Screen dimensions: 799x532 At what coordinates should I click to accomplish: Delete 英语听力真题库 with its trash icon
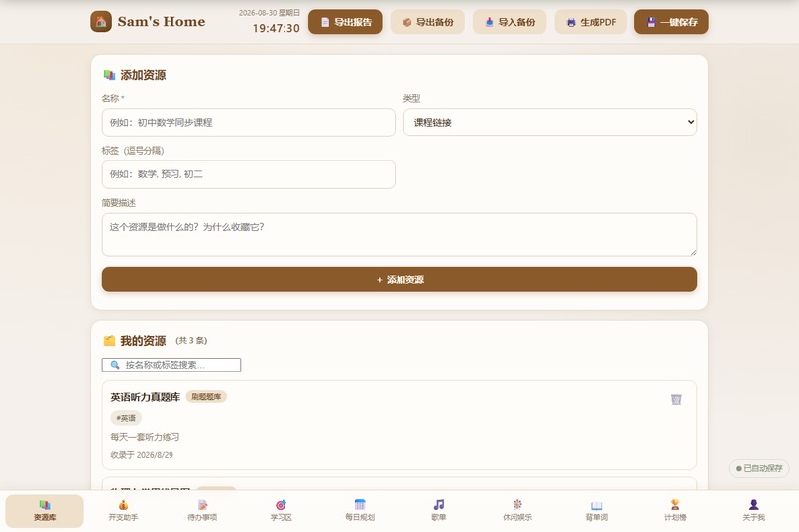coord(676,399)
